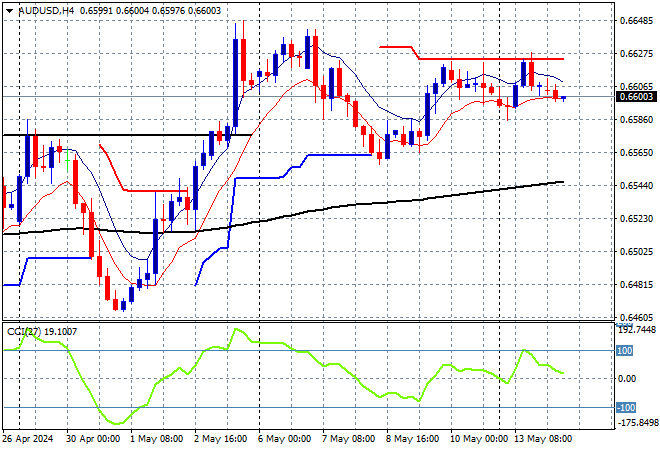Click the current price label 0.66003
This screenshot has height=450, width=660.
pyautogui.click(x=636, y=97)
